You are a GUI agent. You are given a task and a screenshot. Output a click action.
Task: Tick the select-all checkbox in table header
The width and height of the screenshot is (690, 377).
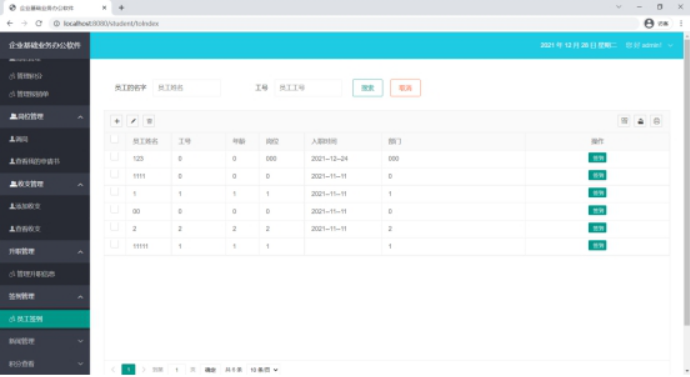[114, 139]
